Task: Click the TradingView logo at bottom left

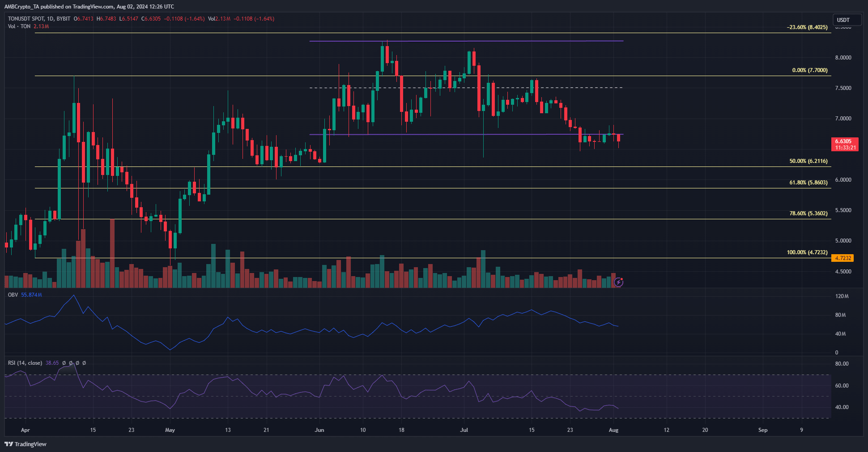Action: pos(26,444)
